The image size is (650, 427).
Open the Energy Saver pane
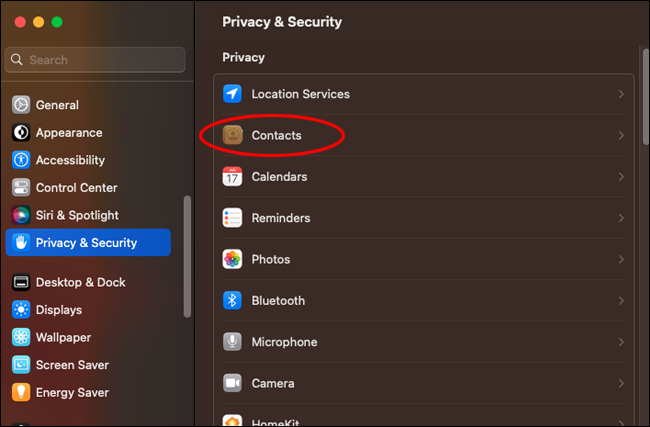pos(72,392)
